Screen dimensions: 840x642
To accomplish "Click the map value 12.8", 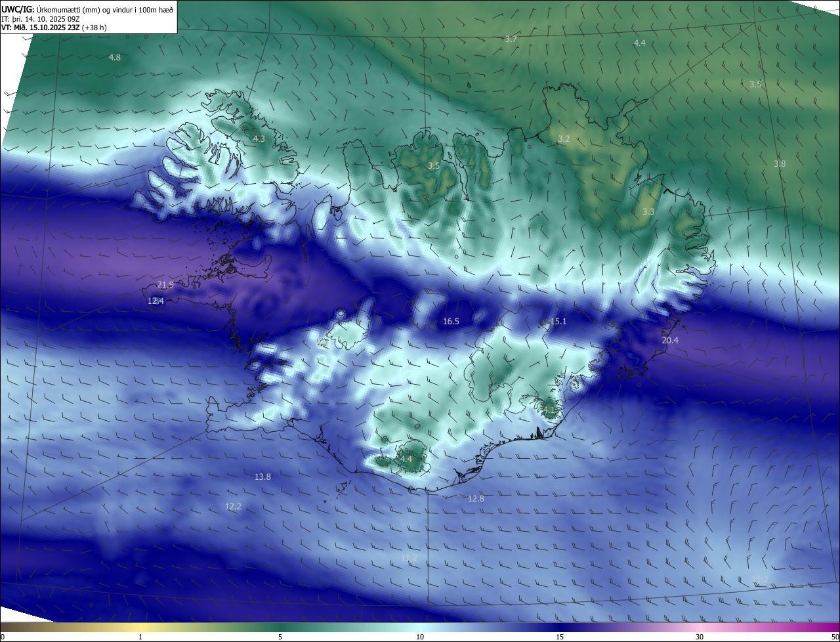I will coord(476,499).
